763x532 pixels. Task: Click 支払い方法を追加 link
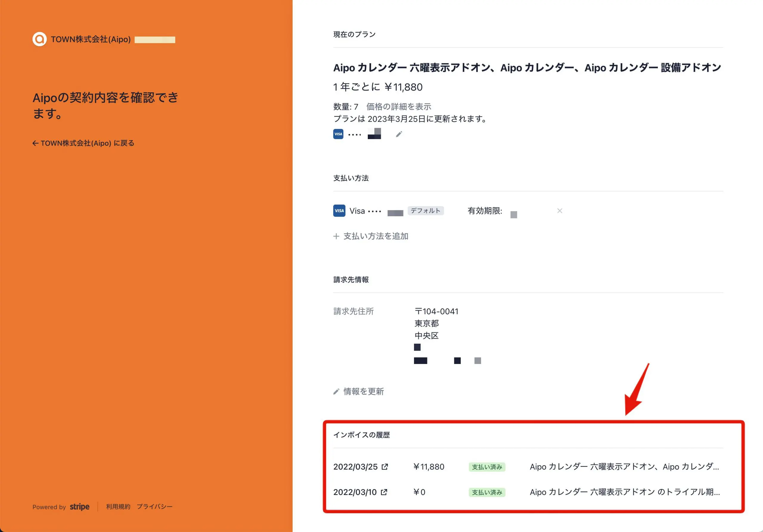point(376,236)
